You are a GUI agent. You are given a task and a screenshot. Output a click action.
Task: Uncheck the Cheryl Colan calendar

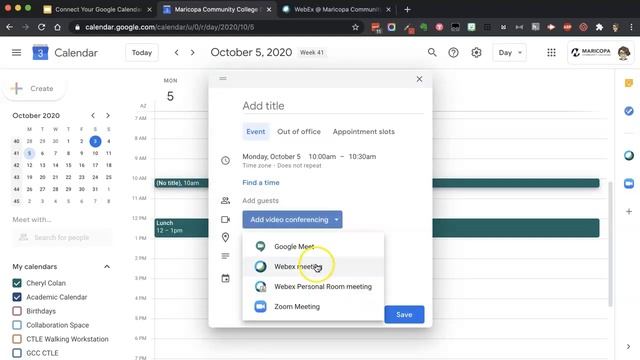click(x=17, y=283)
